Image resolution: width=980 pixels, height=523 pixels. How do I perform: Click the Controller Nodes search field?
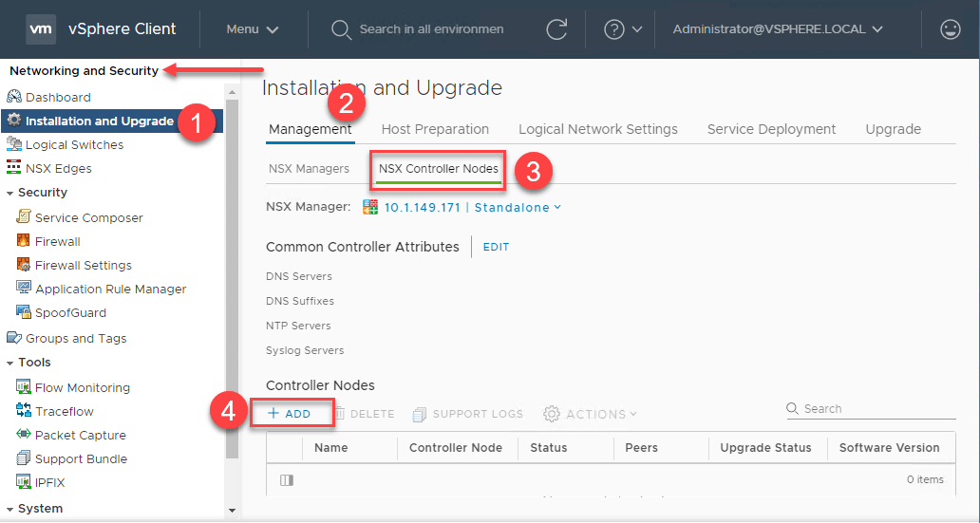[871, 409]
